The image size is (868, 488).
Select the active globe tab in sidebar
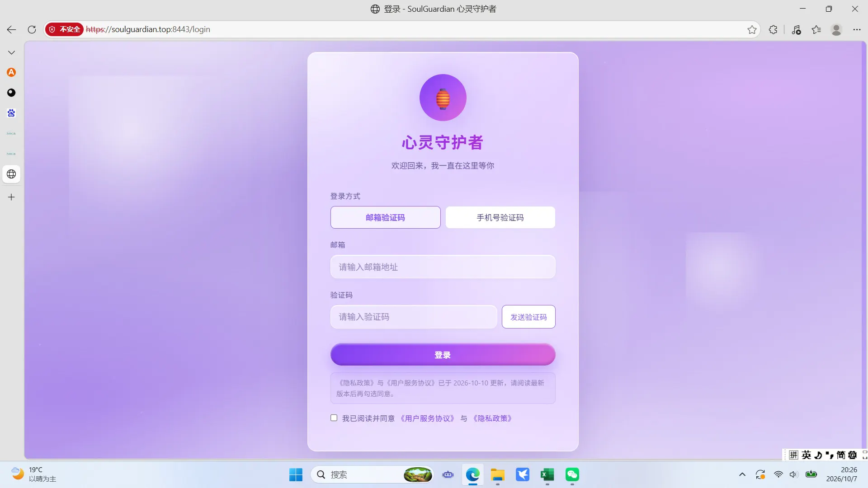[11, 174]
